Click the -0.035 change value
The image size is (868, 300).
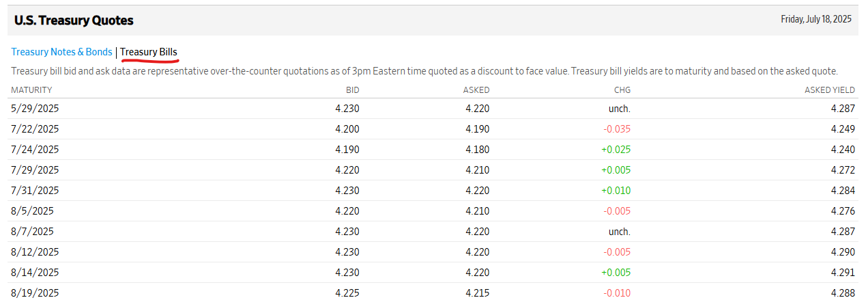616,128
